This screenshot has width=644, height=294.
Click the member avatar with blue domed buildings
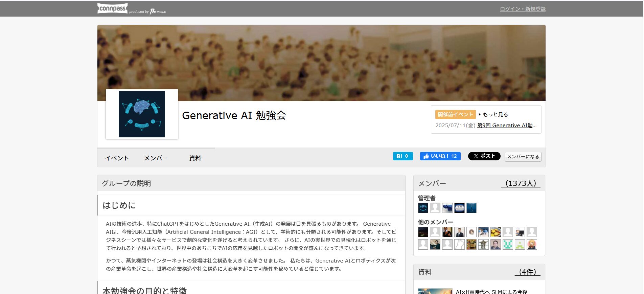tap(483, 232)
